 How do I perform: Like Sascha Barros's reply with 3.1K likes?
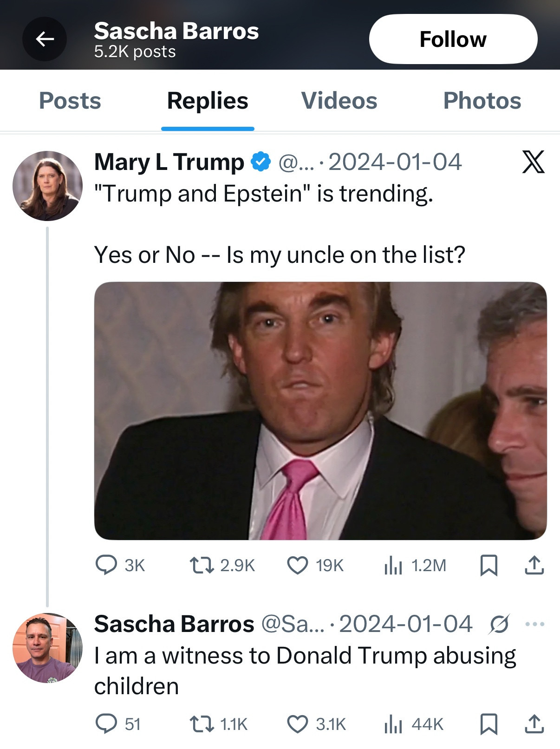pos(297,724)
